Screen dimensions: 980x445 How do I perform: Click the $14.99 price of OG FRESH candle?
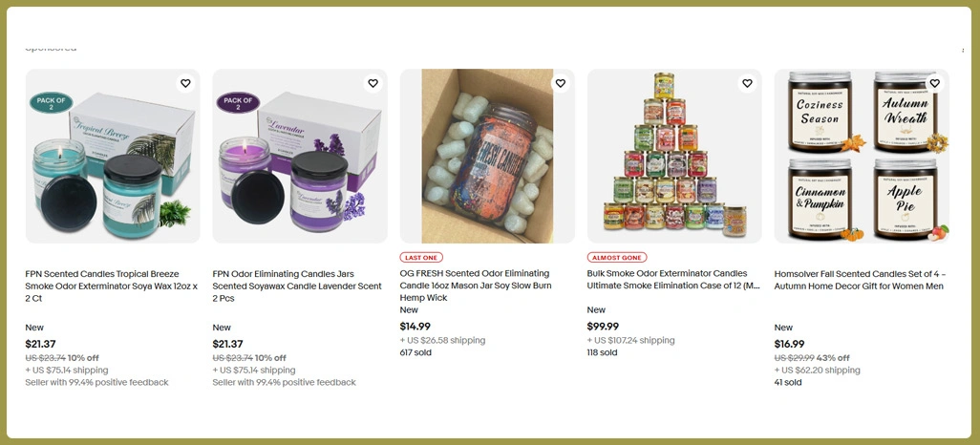(x=415, y=327)
